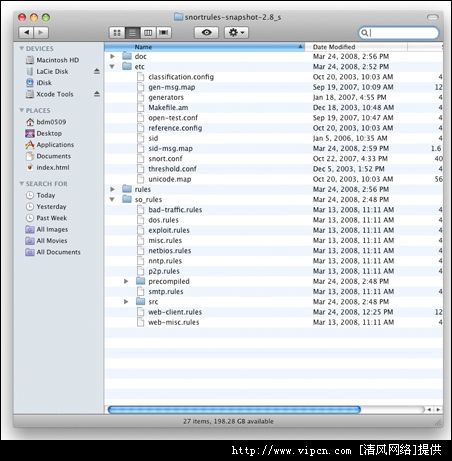
Task: Select dos.rules file
Action: (163, 220)
